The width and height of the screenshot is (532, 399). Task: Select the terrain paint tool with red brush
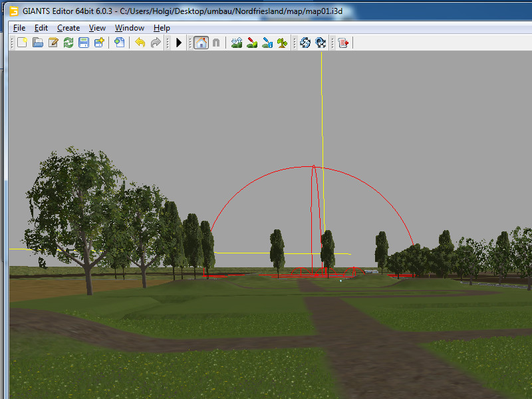coord(251,43)
